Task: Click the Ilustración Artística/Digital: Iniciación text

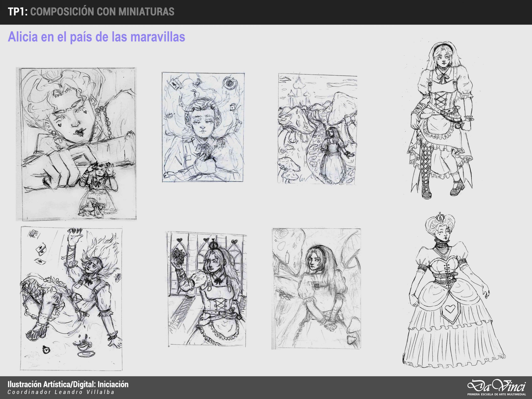Action: point(68,385)
